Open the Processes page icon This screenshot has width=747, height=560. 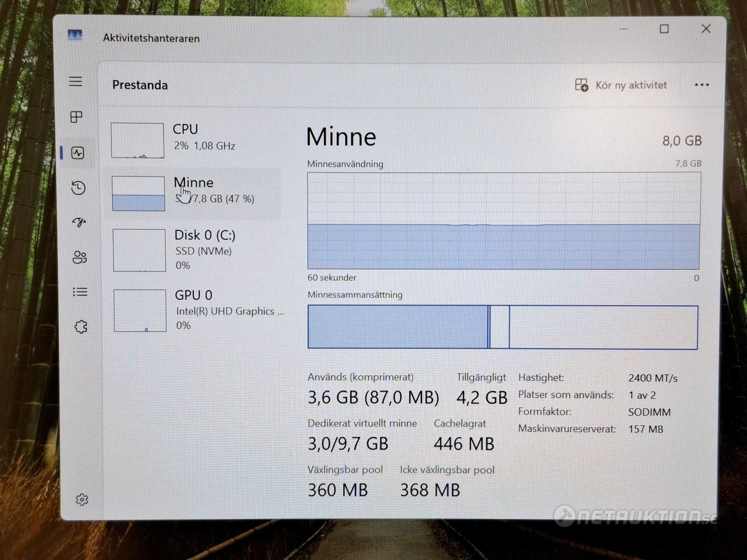[x=76, y=117]
